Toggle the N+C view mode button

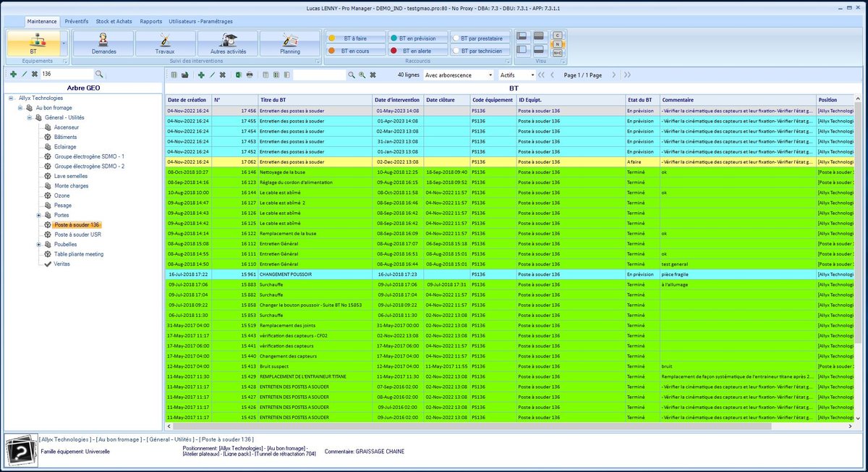pyautogui.click(x=557, y=52)
